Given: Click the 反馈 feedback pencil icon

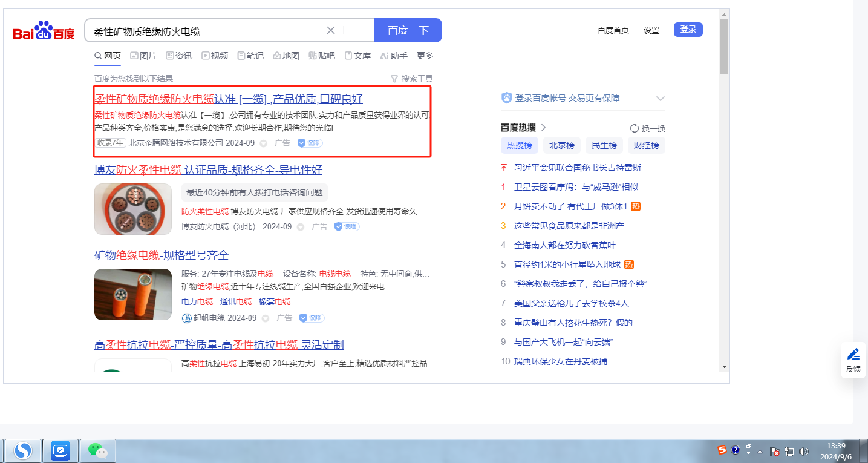Looking at the screenshot, I should click(x=853, y=354).
